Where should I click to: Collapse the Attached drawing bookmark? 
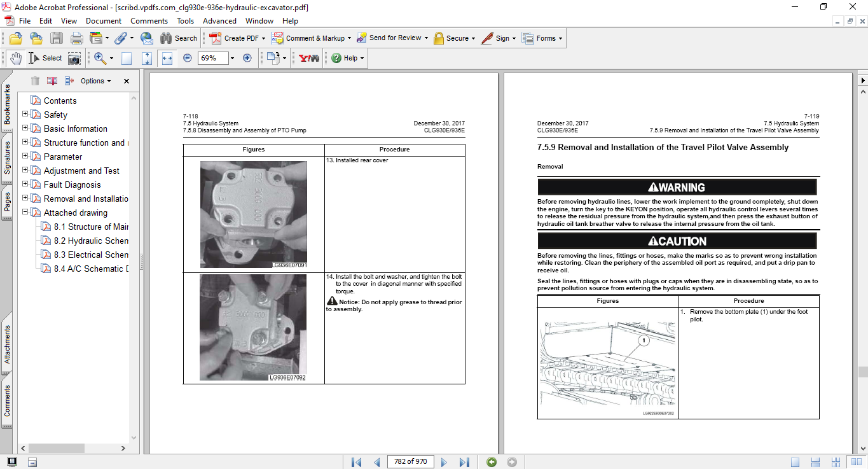25,213
